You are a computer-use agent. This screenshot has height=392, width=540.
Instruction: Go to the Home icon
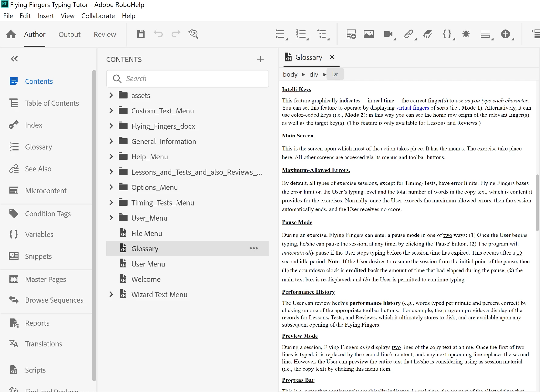pos(11,34)
